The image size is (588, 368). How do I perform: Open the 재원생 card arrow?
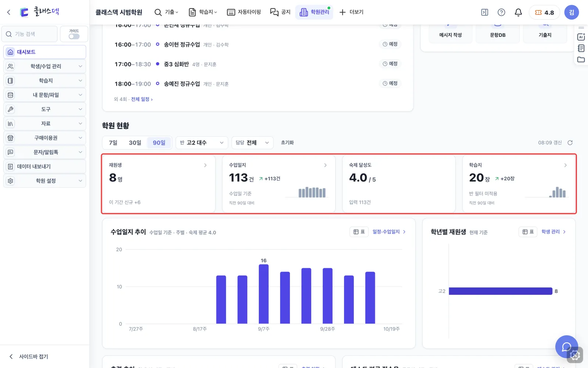[x=205, y=165]
